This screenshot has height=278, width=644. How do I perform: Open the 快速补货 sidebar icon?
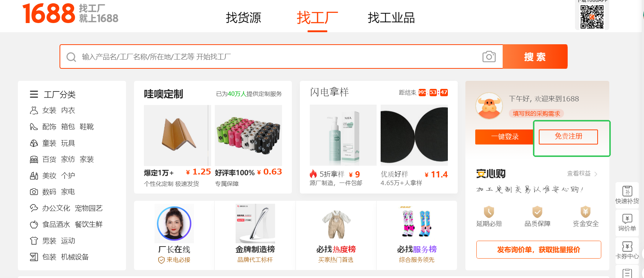627,191
